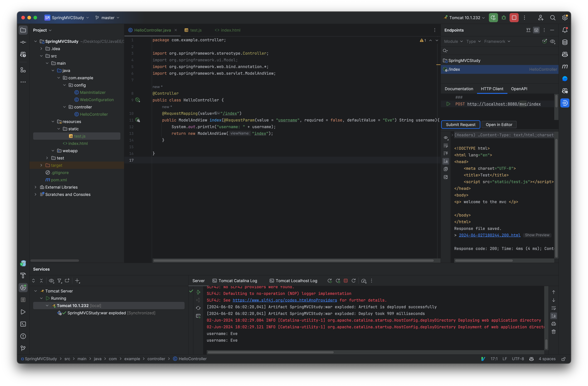Open the AI Assistant chat icon
The height and width of the screenshot is (386, 588).
point(565,79)
